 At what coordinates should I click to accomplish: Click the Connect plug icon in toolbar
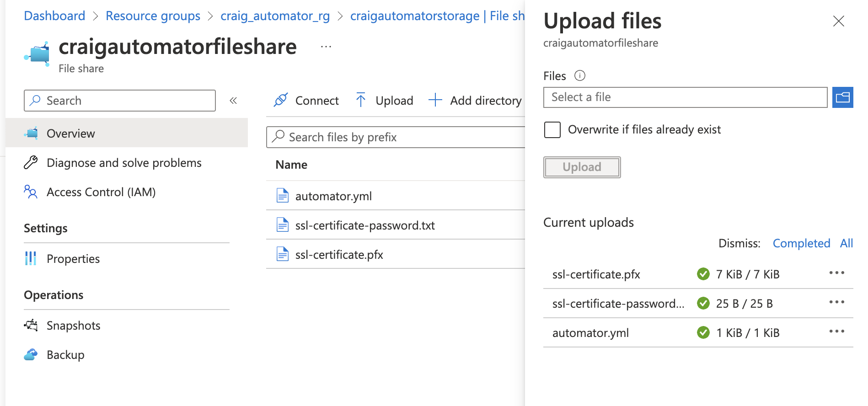click(280, 100)
